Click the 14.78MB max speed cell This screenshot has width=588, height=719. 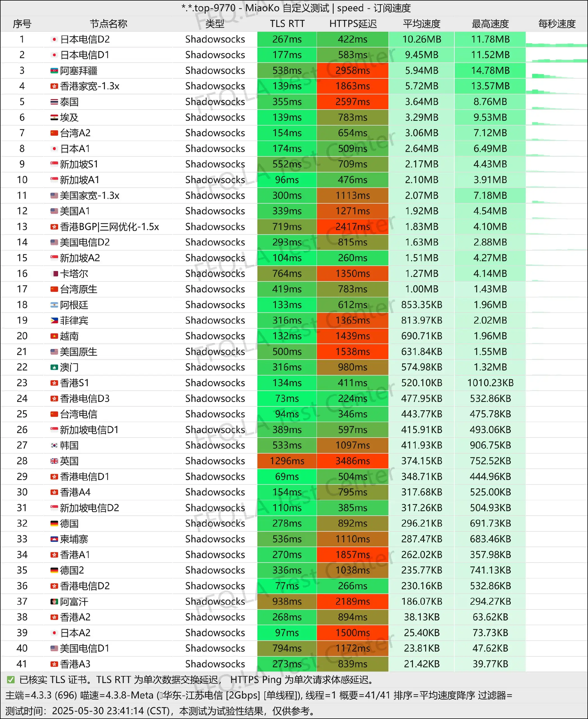tap(490, 70)
